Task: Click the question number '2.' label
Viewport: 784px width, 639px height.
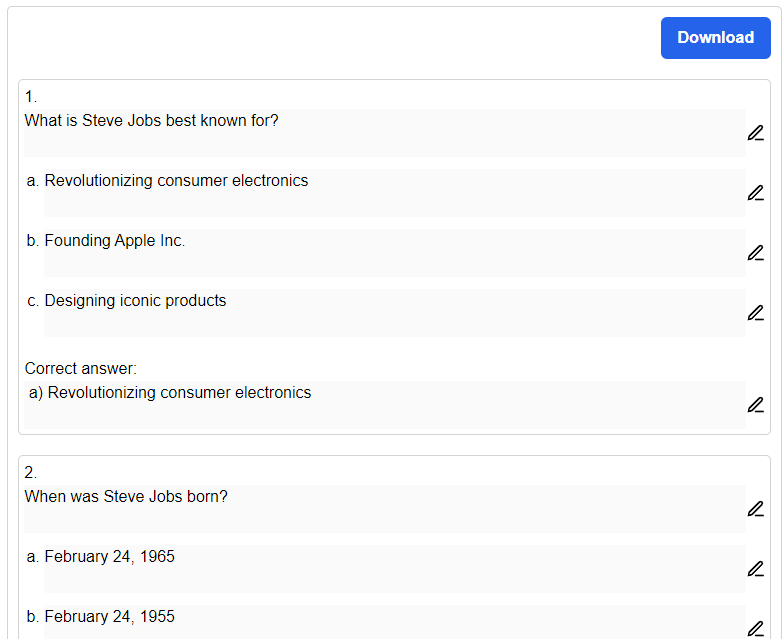Action: click(31, 473)
